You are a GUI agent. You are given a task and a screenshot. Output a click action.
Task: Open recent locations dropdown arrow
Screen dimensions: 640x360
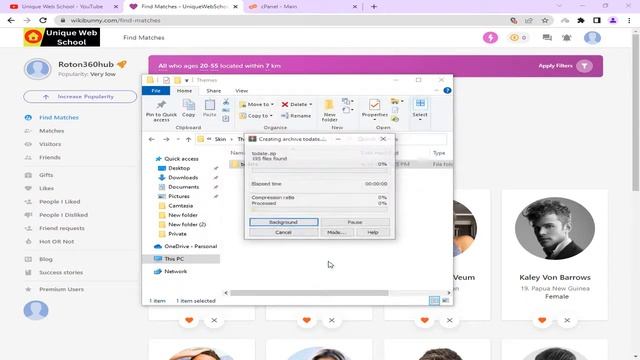(178, 140)
